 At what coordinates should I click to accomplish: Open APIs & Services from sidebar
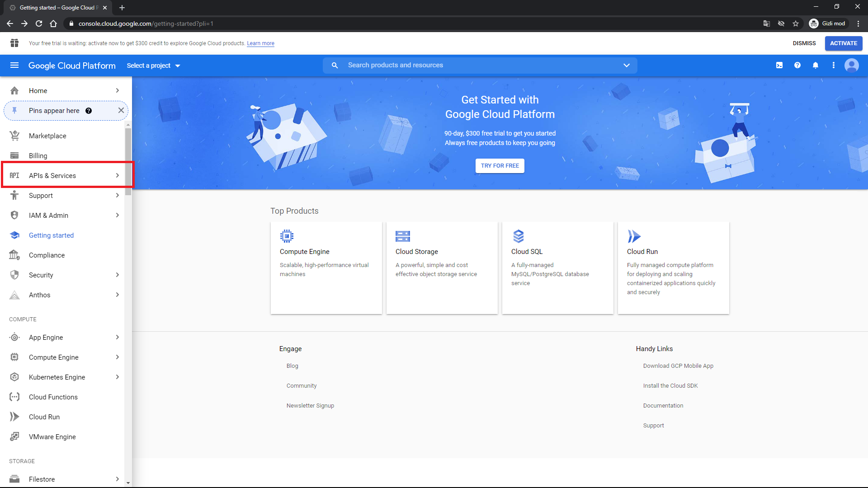pos(62,175)
